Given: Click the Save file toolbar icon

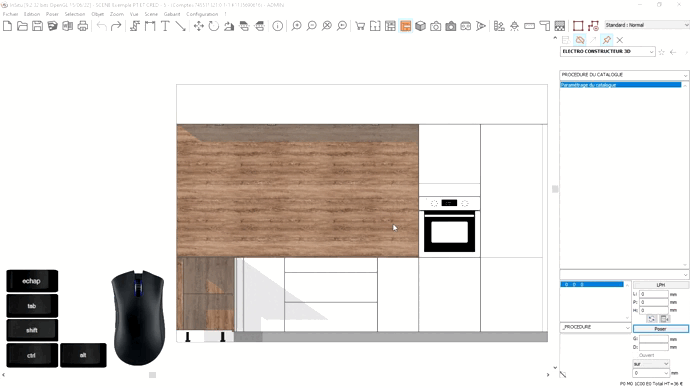Looking at the screenshot, I should (37, 26).
